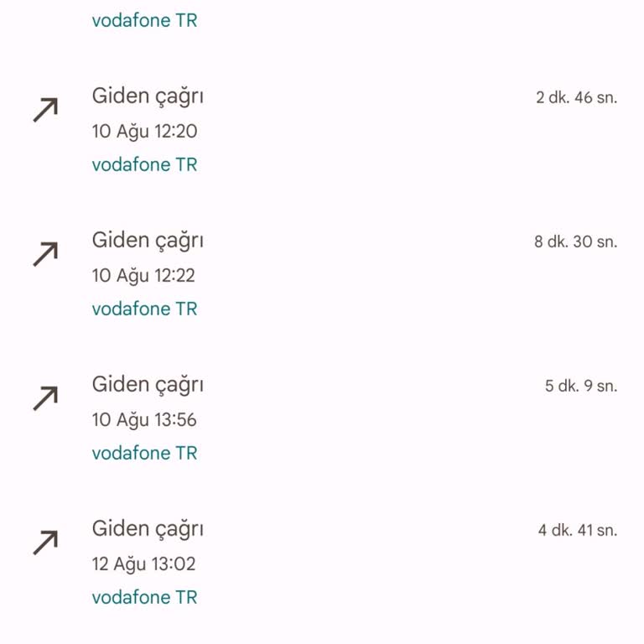This screenshot has height=644, width=644.
Task: Select the 5 dk. 9 sn. duration
Action: (x=581, y=387)
